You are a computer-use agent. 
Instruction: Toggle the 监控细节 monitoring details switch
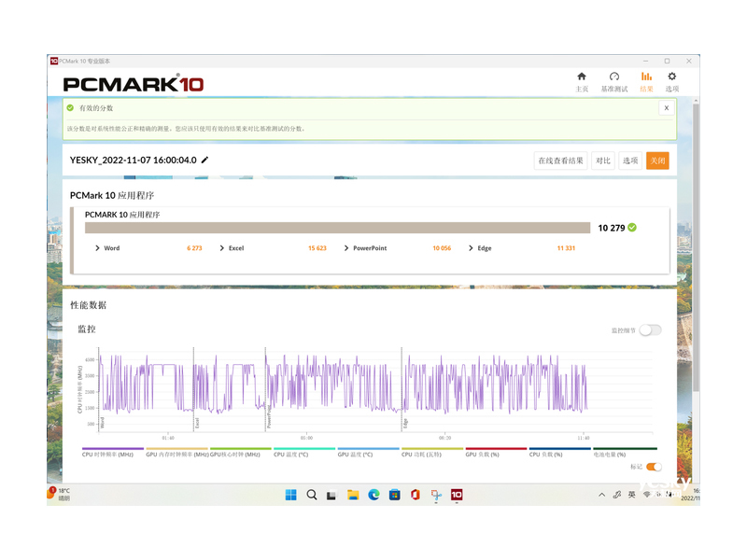(x=650, y=330)
